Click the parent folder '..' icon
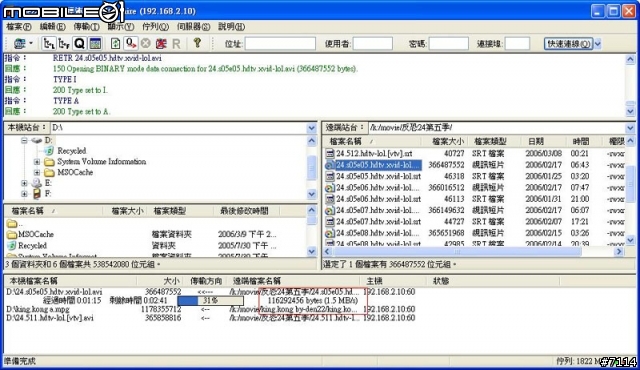Image resolution: width=640 pixels, height=370 pixels. (x=12, y=223)
